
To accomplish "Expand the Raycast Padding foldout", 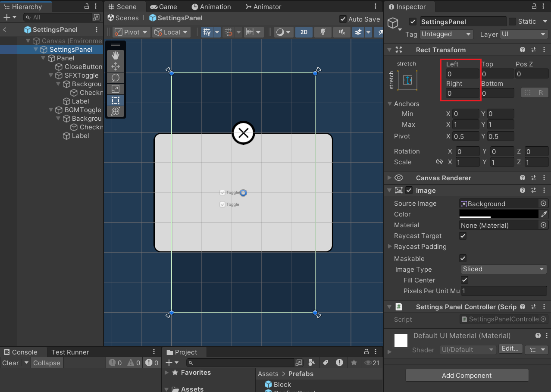I will pos(390,246).
